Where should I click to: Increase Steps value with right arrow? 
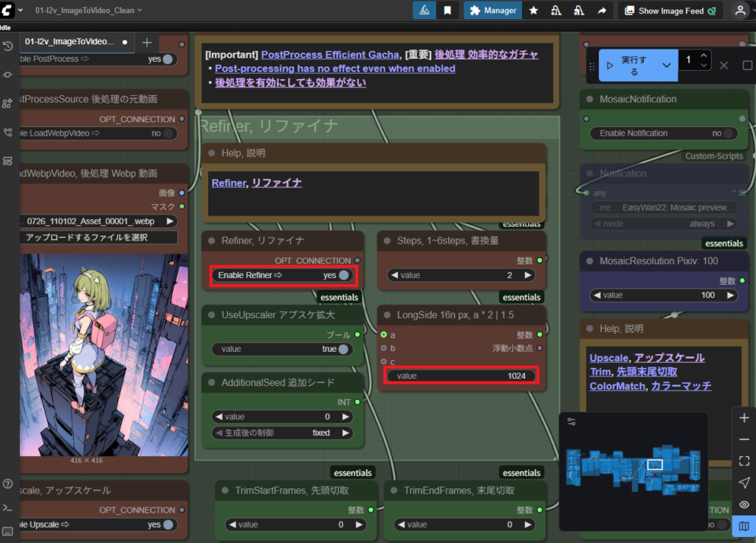[528, 275]
